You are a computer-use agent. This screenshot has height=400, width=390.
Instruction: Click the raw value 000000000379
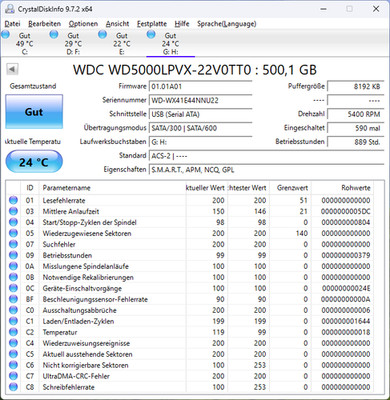coord(346,255)
